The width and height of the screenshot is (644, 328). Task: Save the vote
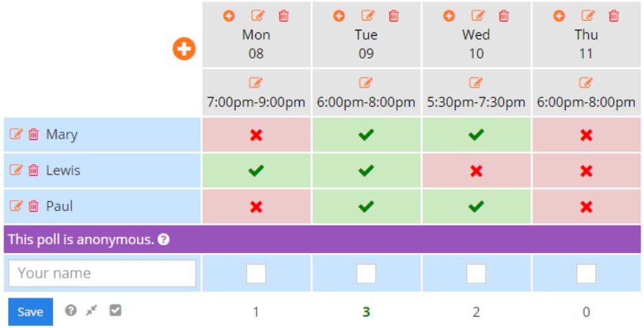click(30, 312)
